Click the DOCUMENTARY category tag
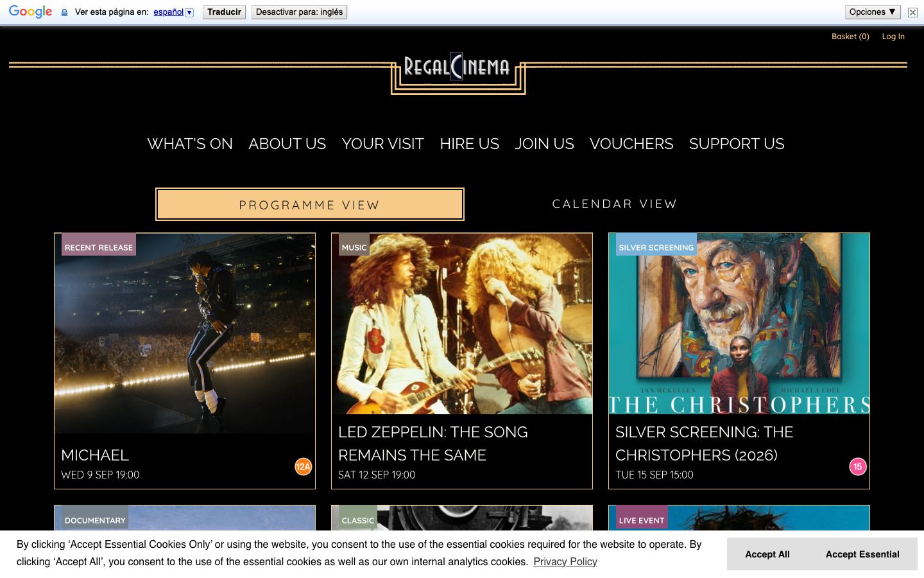 click(x=95, y=518)
